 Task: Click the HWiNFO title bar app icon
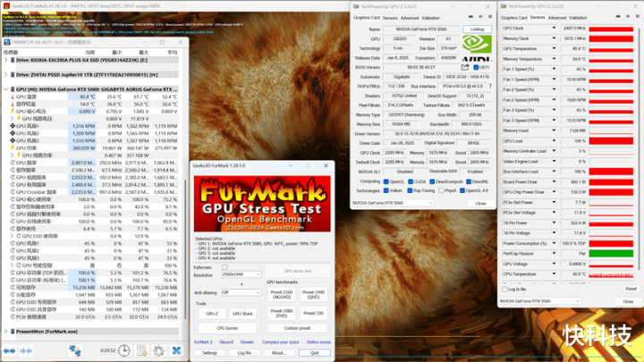(x=6, y=42)
